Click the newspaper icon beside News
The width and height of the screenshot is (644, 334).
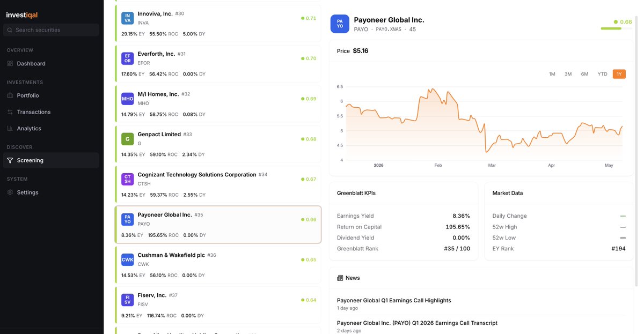tap(340, 278)
